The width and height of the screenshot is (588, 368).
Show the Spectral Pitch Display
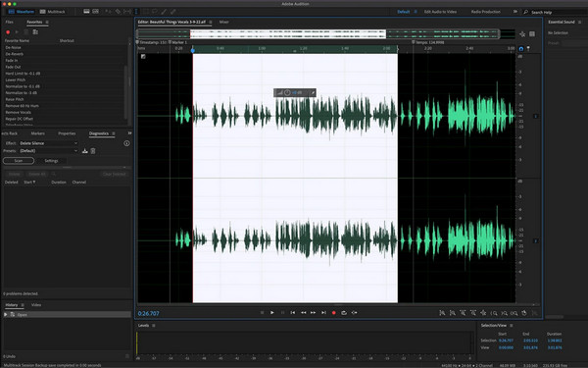coord(96,11)
